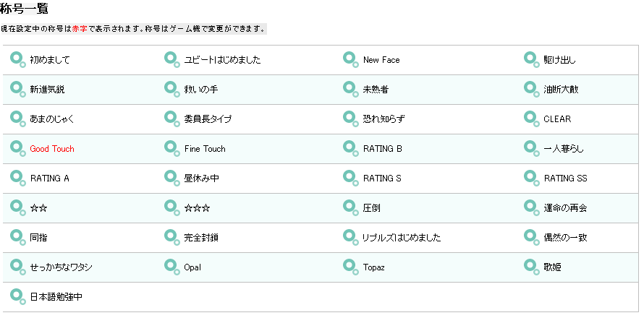Screen dimensions: 644x318
Task: Select the Opal title entry
Action: tap(192, 267)
